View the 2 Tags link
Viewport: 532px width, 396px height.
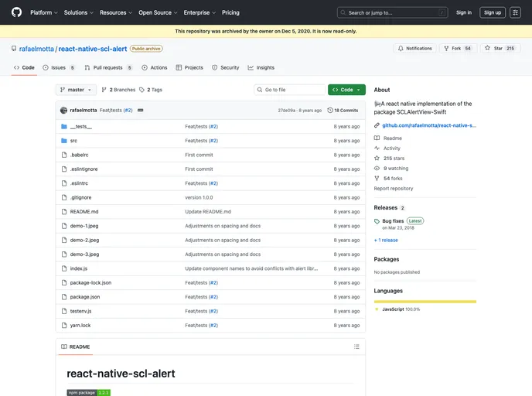coord(151,90)
